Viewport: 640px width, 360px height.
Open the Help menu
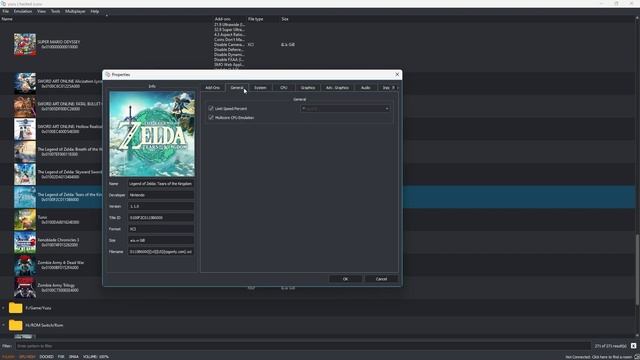(x=95, y=11)
